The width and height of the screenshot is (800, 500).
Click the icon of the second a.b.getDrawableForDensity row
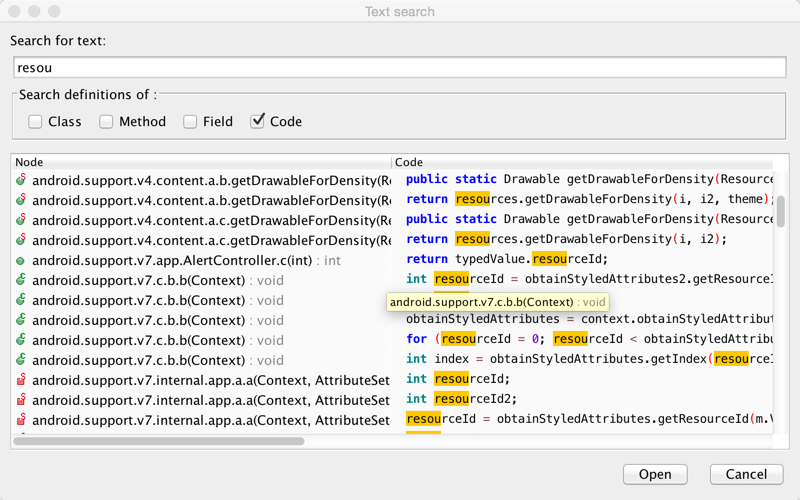pos(21,200)
